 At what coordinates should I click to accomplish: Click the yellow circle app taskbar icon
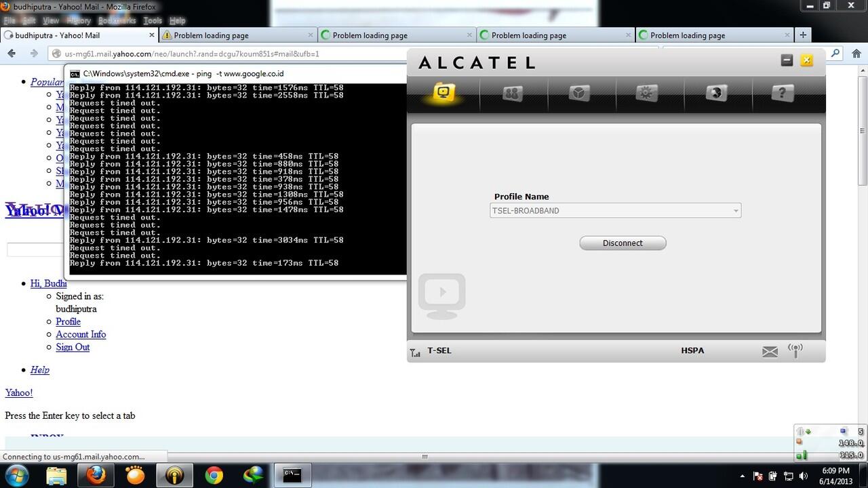(174, 474)
